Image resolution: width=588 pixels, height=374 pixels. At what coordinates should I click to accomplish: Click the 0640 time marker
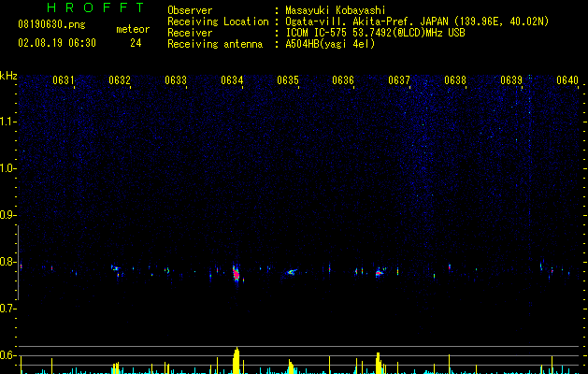(567, 80)
